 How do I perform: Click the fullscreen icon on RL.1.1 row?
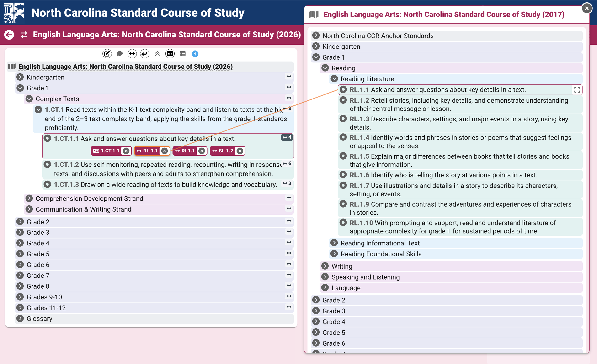(577, 90)
